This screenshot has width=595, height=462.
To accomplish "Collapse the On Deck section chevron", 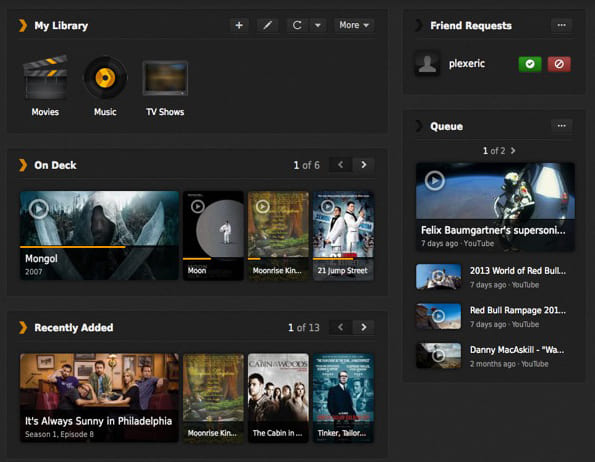I will [23, 165].
